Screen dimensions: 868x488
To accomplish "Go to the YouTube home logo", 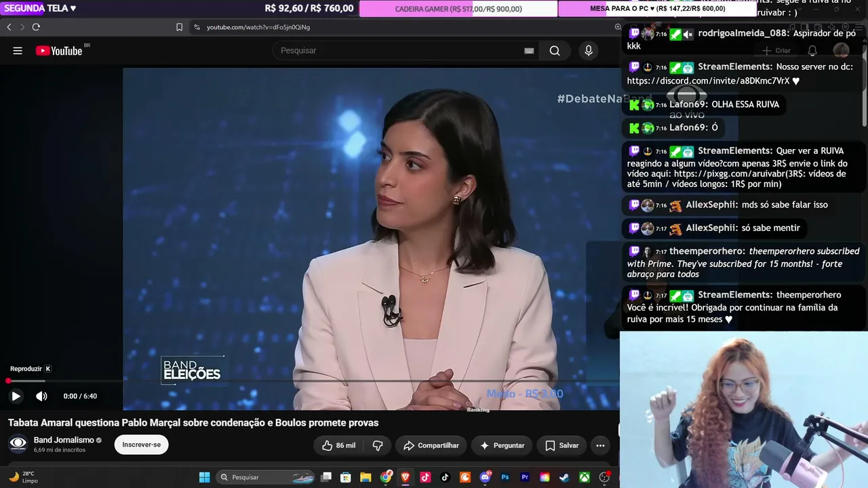I will [59, 51].
